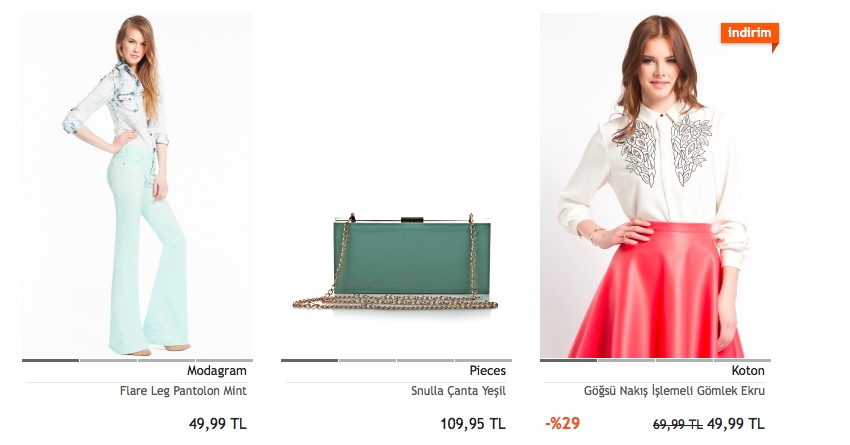Open Flare Leg Pantolon Mint product link
Image resolution: width=850 pixels, height=445 pixels.
click(183, 391)
